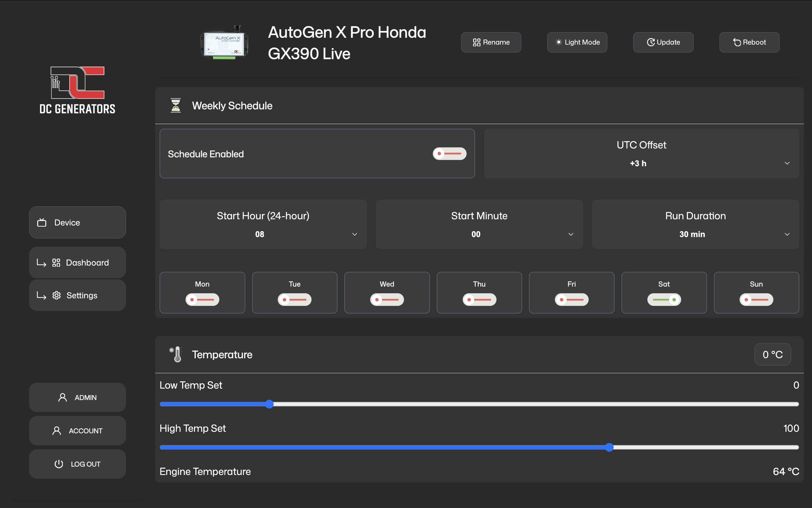Click the DC Generators logo
812x508 pixels.
78,90
